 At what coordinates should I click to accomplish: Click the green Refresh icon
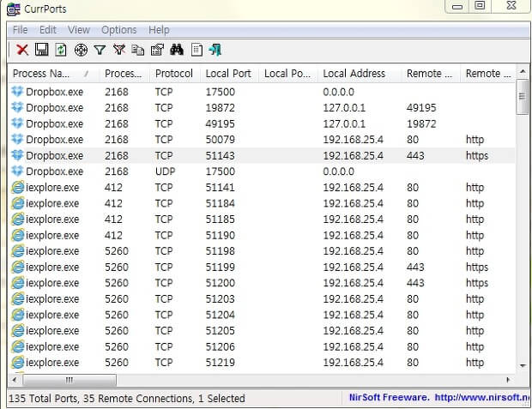pos(61,50)
